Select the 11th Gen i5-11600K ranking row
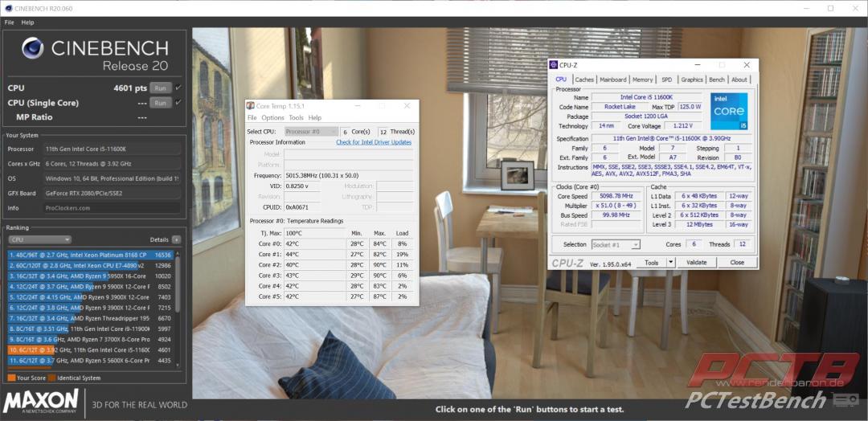 tap(90, 350)
